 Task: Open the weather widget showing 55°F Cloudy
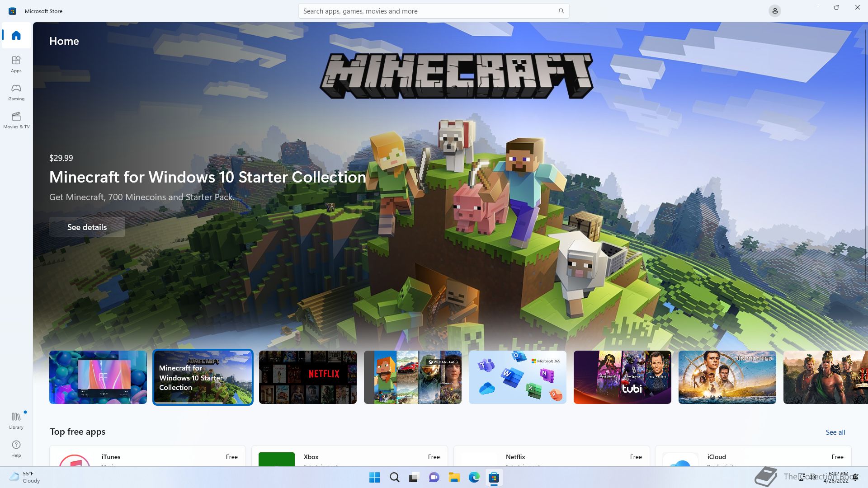click(x=25, y=477)
